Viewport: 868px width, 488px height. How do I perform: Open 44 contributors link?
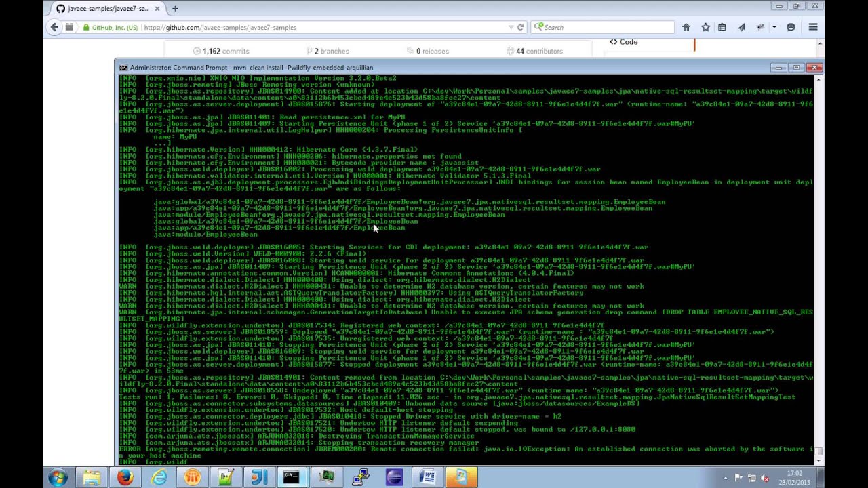coord(534,51)
